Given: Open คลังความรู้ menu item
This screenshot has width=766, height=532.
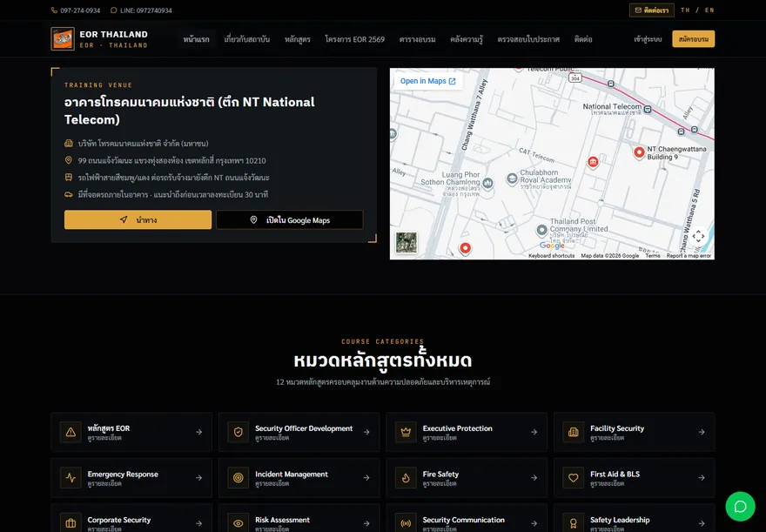Looking at the screenshot, I should click(x=467, y=39).
